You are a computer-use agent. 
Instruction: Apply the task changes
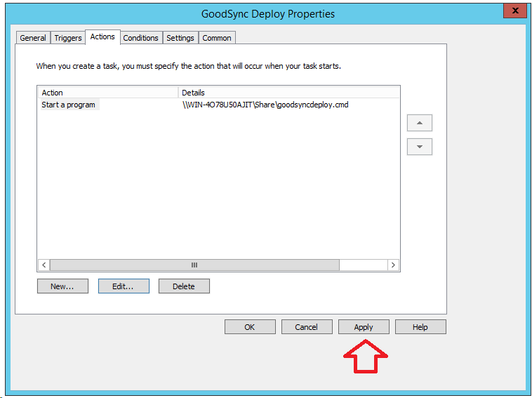tap(364, 326)
